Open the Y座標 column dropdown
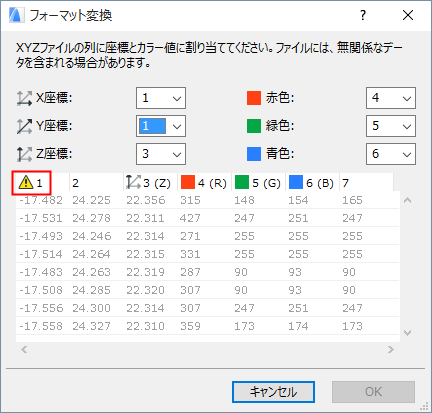Viewport: 432px width, 413px height. pyautogui.click(x=161, y=126)
